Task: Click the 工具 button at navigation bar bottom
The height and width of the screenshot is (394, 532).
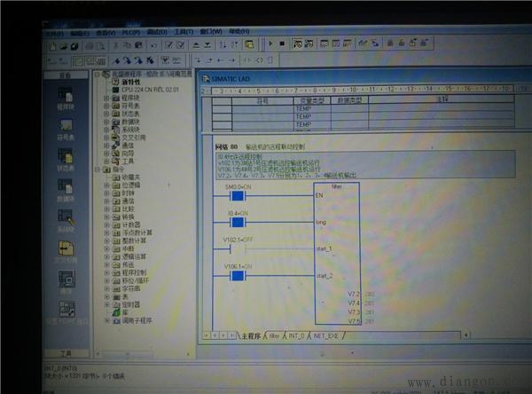Action: 66,353
